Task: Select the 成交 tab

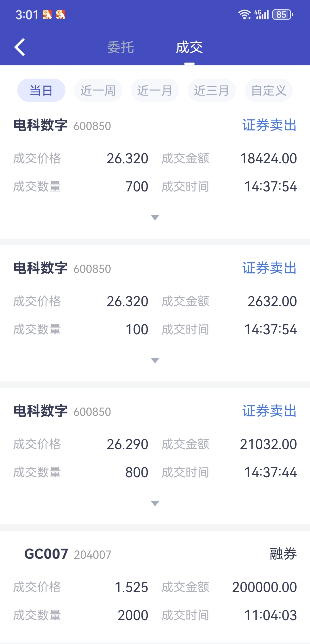Action: [x=189, y=47]
